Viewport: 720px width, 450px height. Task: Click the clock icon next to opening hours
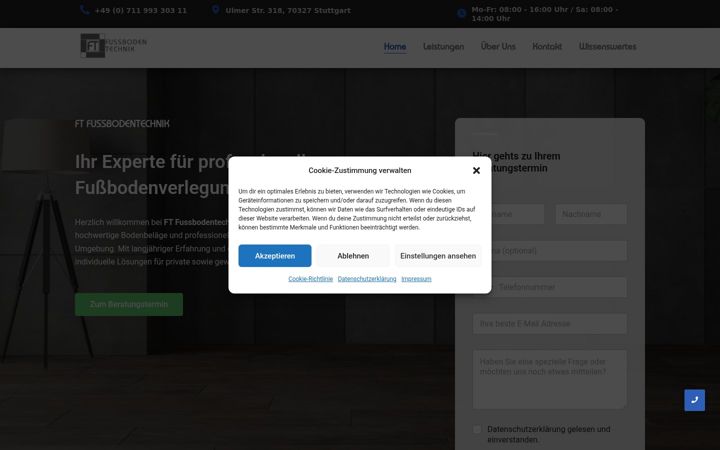coord(461,14)
